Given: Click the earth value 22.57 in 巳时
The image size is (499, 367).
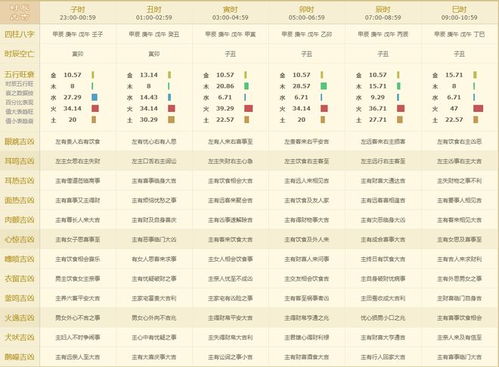Looking at the screenshot, I should pos(454,120).
